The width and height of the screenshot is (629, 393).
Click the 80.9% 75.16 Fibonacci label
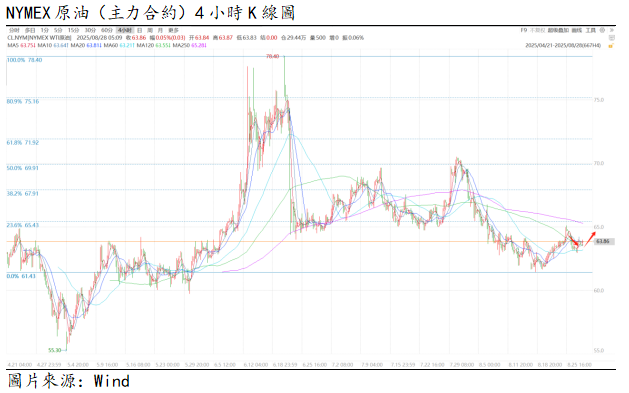[23, 102]
